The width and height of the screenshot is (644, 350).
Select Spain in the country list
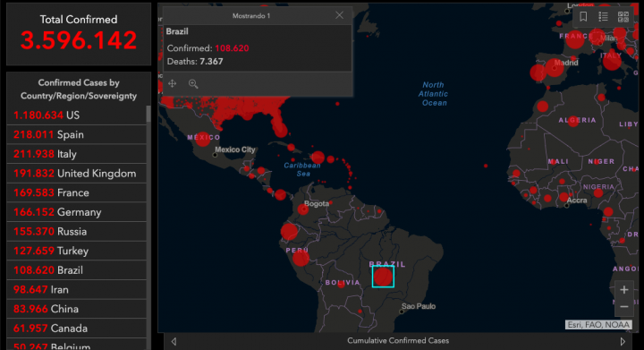[x=76, y=134]
